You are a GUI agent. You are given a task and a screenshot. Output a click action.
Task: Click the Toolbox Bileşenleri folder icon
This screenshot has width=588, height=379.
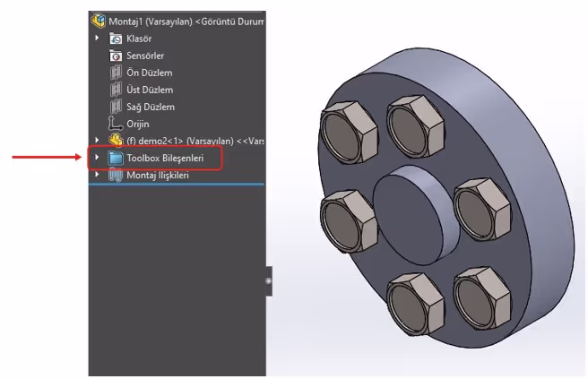tap(116, 158)
